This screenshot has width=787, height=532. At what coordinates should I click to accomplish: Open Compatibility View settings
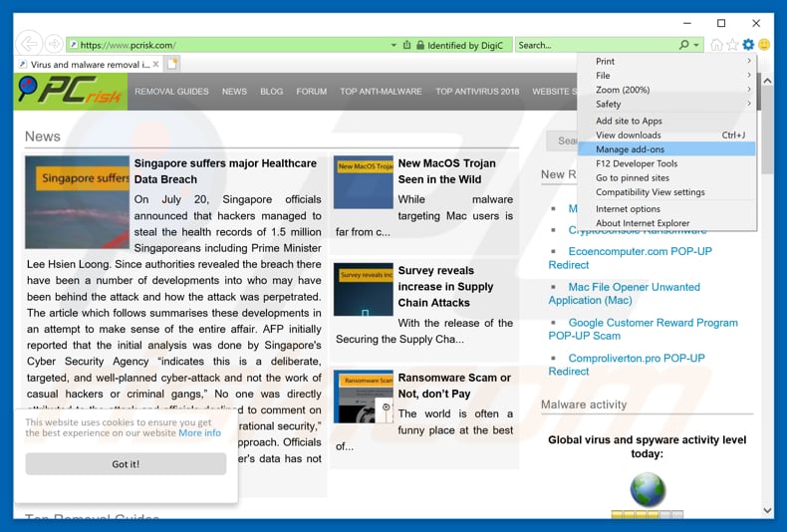[667, 191]
